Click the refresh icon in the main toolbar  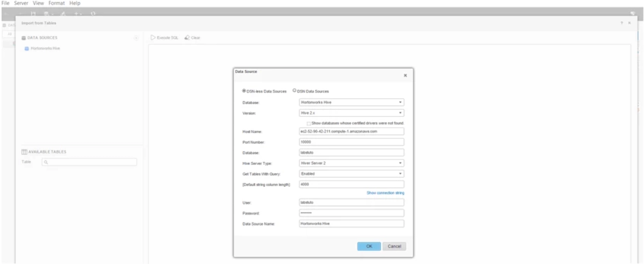[93, 14]
